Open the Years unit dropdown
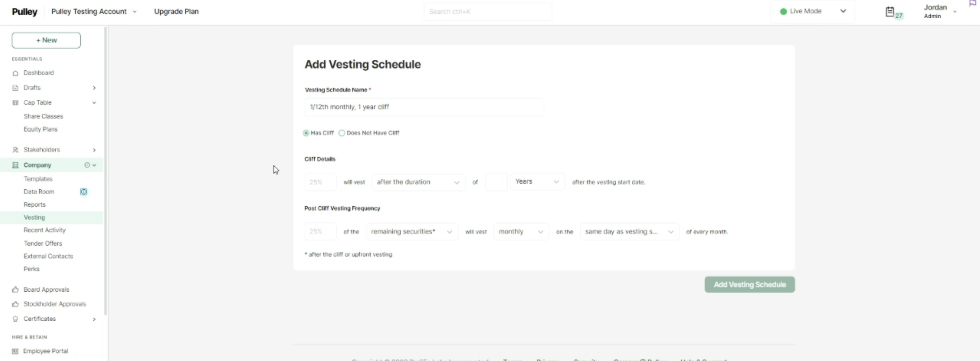Viewport: 980px width, 361px height. tap(537, 182)
